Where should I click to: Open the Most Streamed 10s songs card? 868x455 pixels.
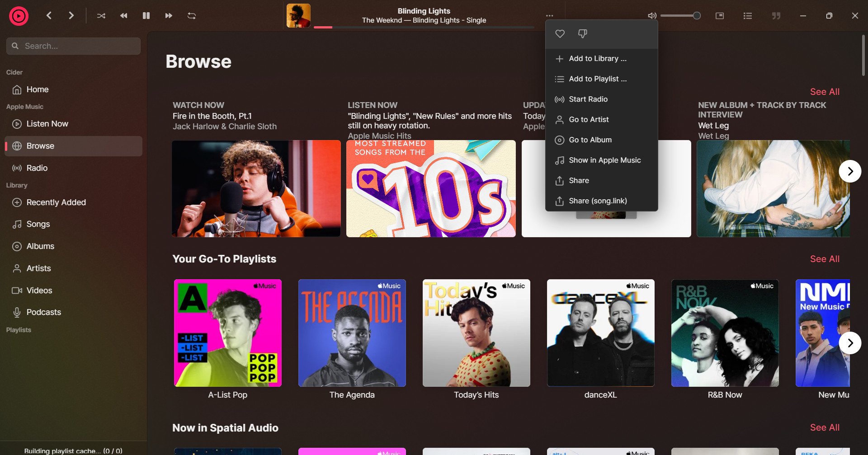(x=431, y=188)
